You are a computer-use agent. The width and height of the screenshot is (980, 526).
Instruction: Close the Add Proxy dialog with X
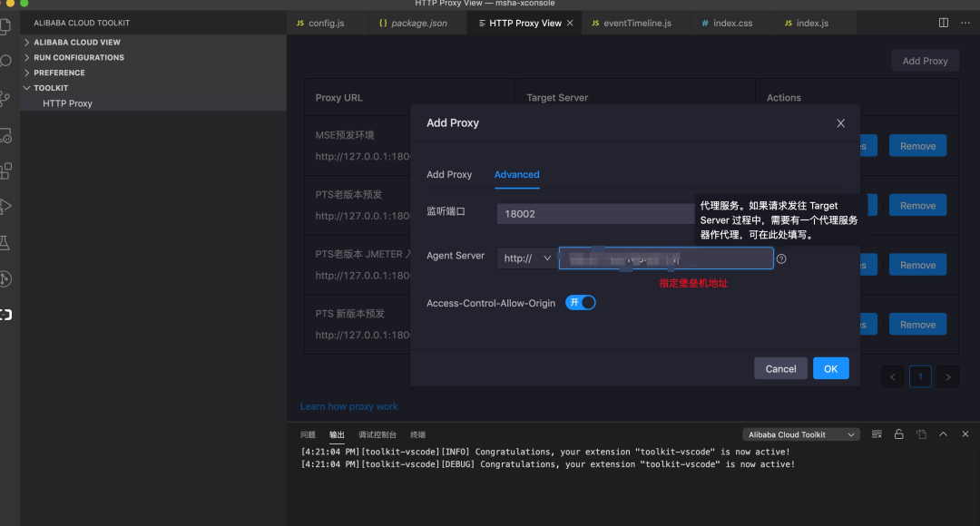tap(840, 123)
